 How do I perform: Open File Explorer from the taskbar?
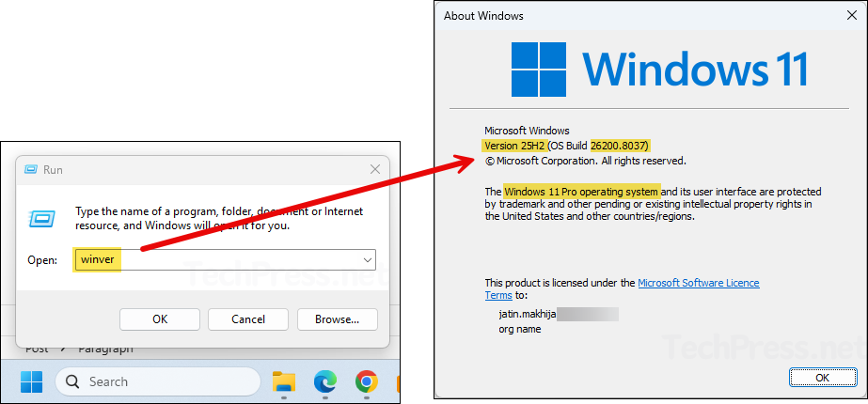click(283, 381)
